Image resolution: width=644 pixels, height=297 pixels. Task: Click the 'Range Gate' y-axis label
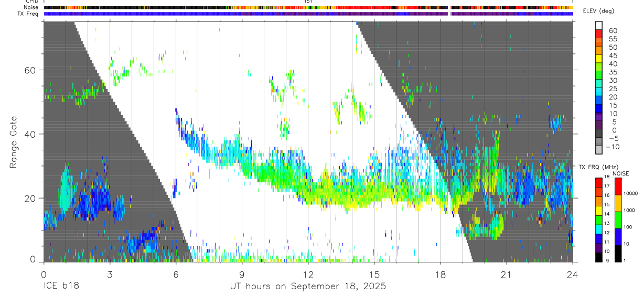(13, 142)
